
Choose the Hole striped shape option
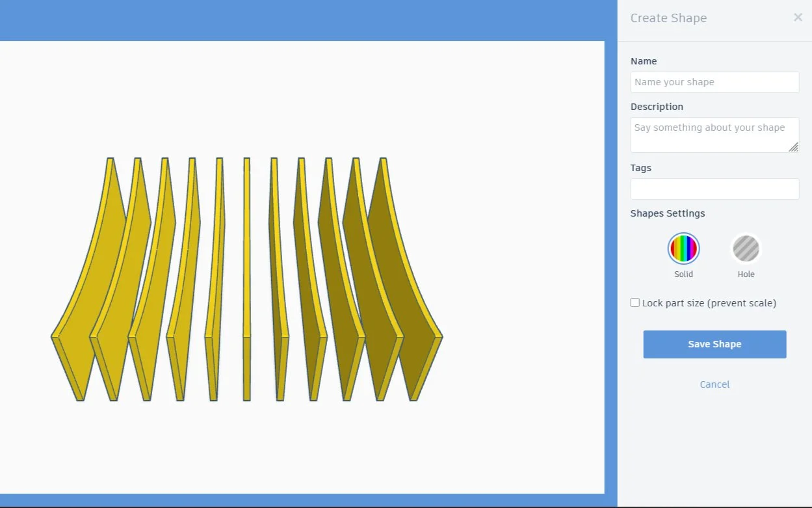(x=746, y=248)
